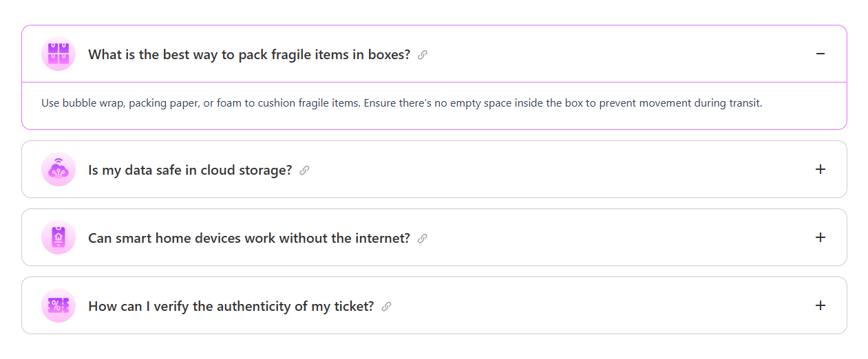Click the smart home phone icon

[x=59, y=238]
